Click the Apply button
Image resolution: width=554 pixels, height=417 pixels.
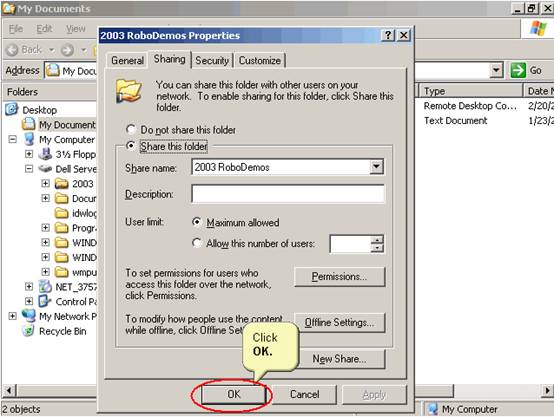coord(374,395)
